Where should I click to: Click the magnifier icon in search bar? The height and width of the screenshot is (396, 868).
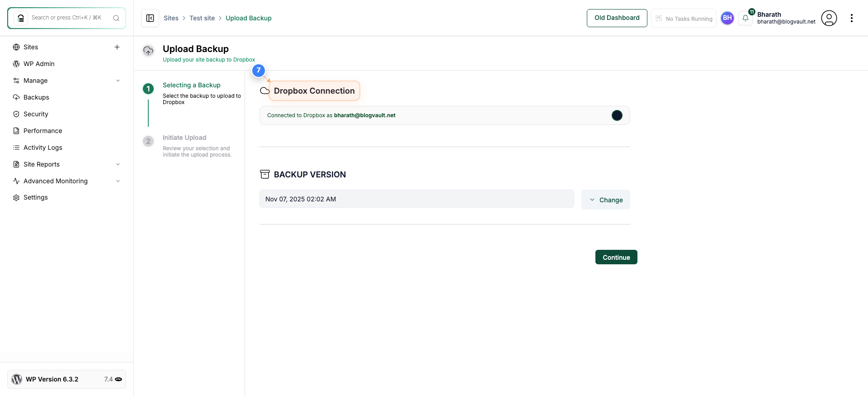pyautogui.click(x=116, y=18)
